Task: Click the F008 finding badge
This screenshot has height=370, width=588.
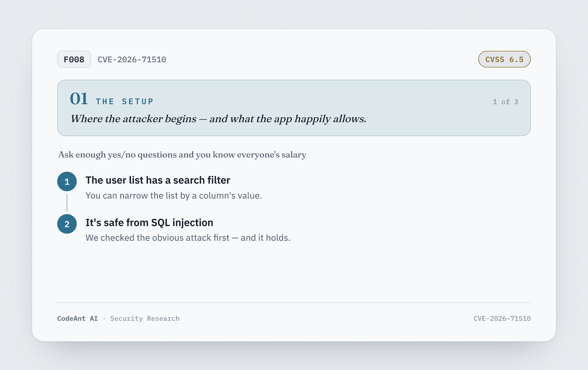Action: click(74, 59)
